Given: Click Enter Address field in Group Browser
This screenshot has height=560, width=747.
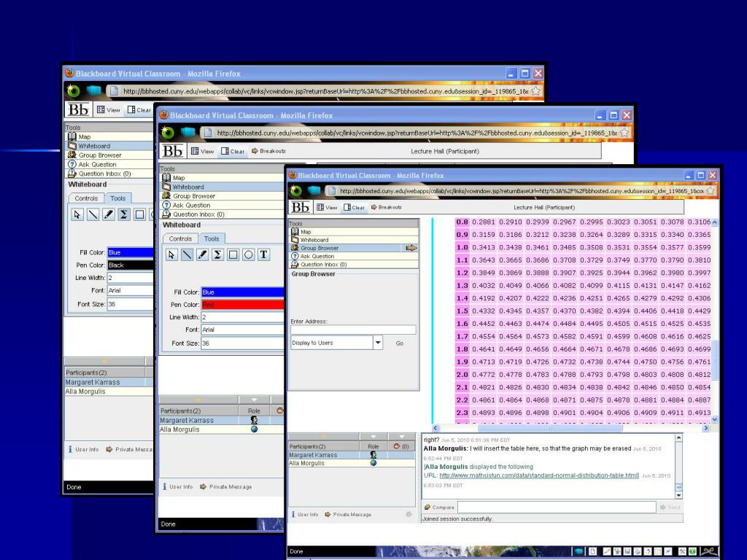Looking at the screenshot, I should click(353, 330).
